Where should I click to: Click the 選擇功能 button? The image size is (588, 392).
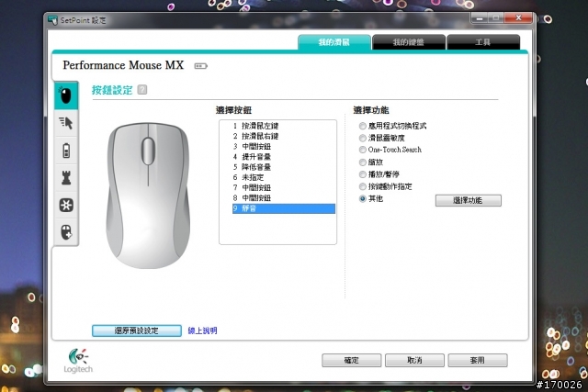pyautogui.click(x=468, y=200)
